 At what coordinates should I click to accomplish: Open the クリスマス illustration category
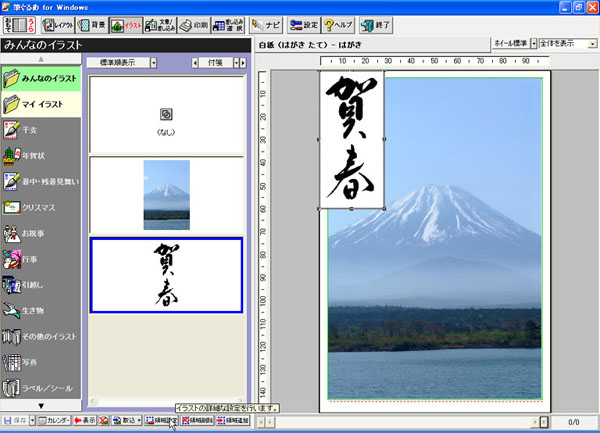[41, 207]
